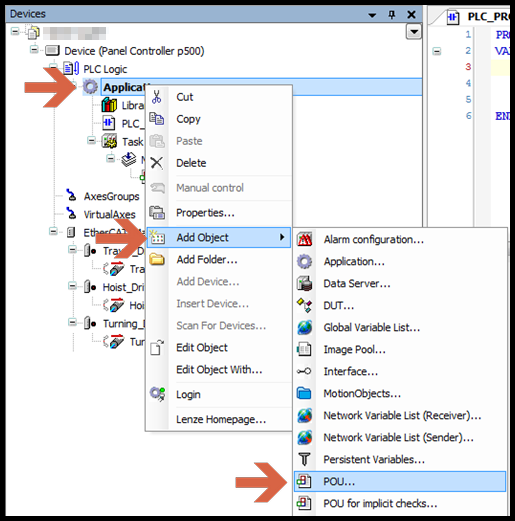515x521 pixels.
Task: Choose Add Folder... menu entry
Action: pos(219,259)
